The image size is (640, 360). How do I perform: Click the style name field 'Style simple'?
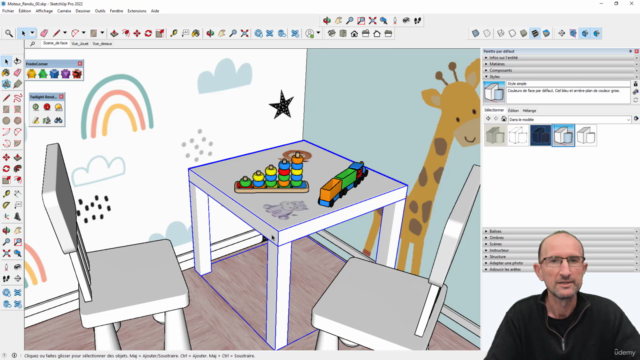pyautogui.click(x=568, y=84)
